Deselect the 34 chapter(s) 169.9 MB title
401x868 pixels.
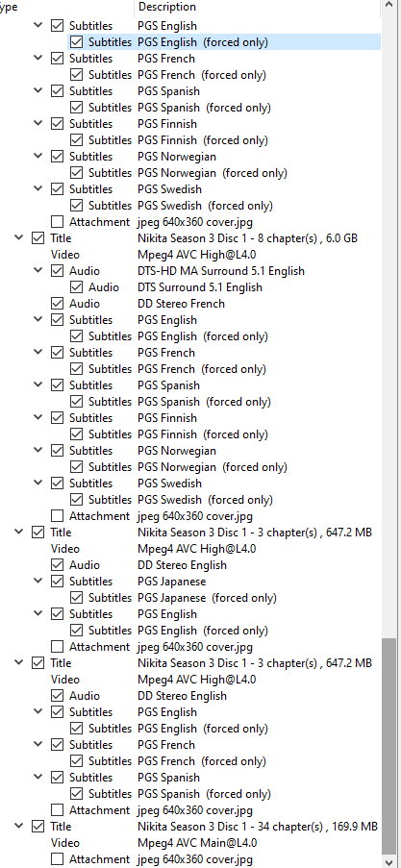click(38, 827)
